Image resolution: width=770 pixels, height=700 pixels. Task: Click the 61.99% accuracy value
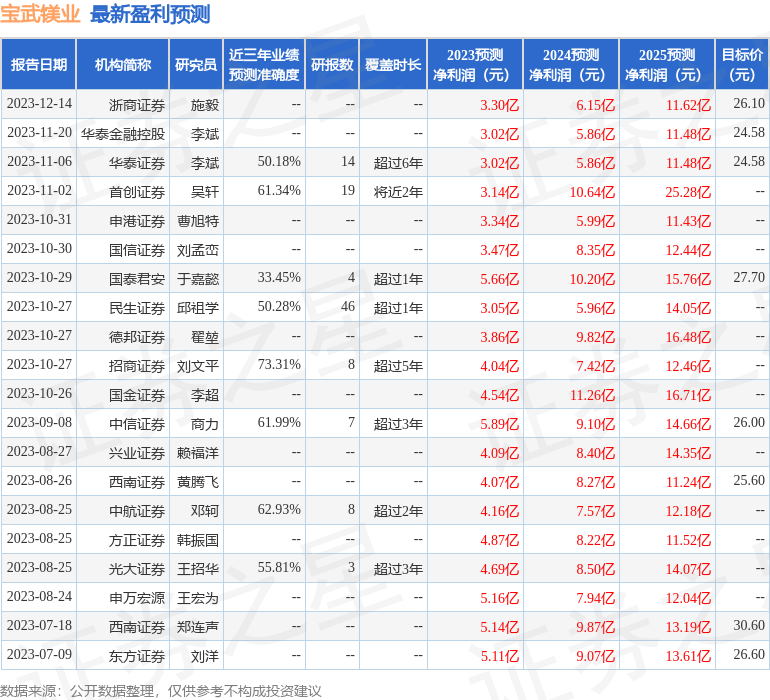(279, 422)
